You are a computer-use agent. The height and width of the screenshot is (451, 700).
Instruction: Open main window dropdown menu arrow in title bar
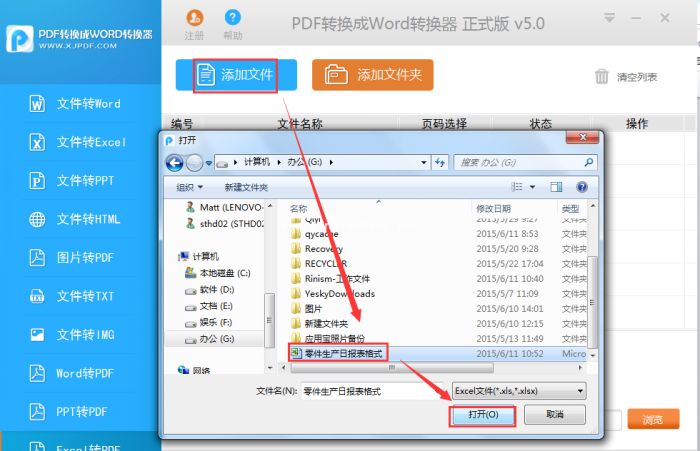click(609, 18)
